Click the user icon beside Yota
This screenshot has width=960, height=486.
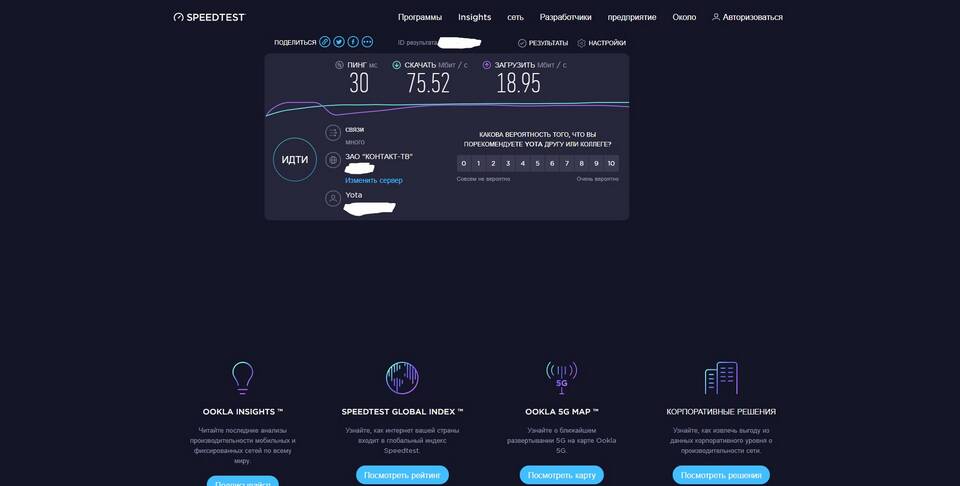(333, 198)
